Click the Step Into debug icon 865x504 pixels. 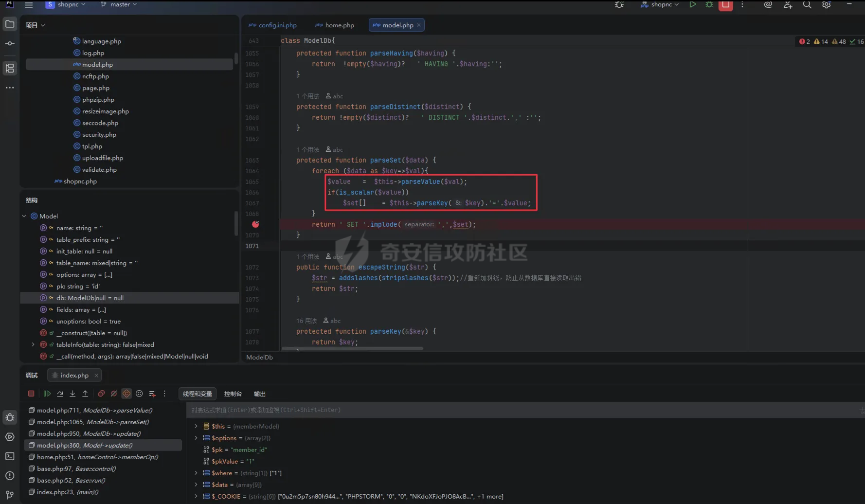pyautogui.click(x=72, y=394)
